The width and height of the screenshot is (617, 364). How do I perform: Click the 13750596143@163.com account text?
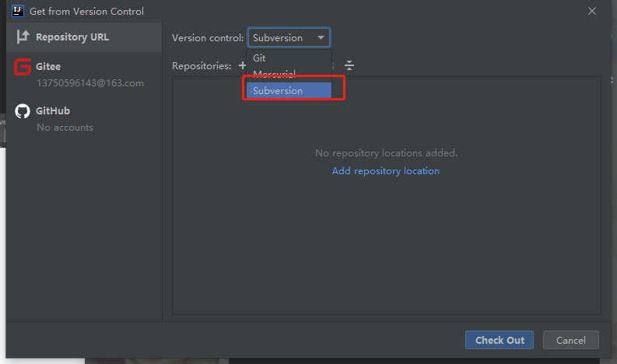click(90, 83)
